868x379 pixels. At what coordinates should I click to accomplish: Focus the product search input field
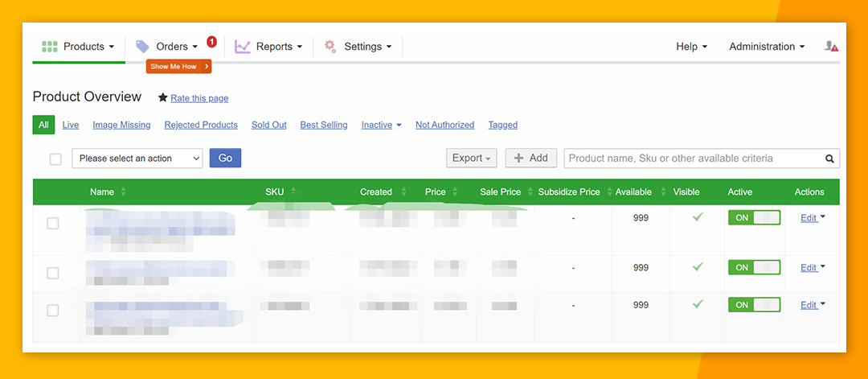click(691, 159)
